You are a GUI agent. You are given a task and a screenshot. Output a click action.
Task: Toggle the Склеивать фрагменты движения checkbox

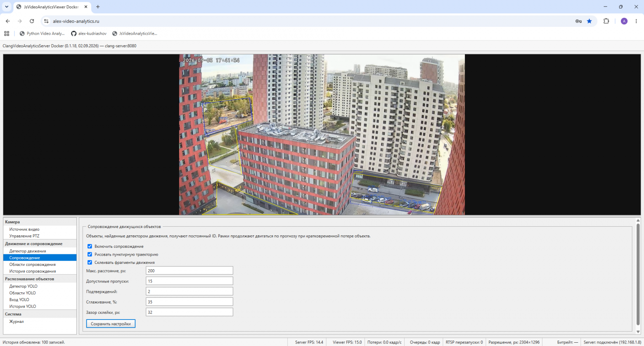90,262
